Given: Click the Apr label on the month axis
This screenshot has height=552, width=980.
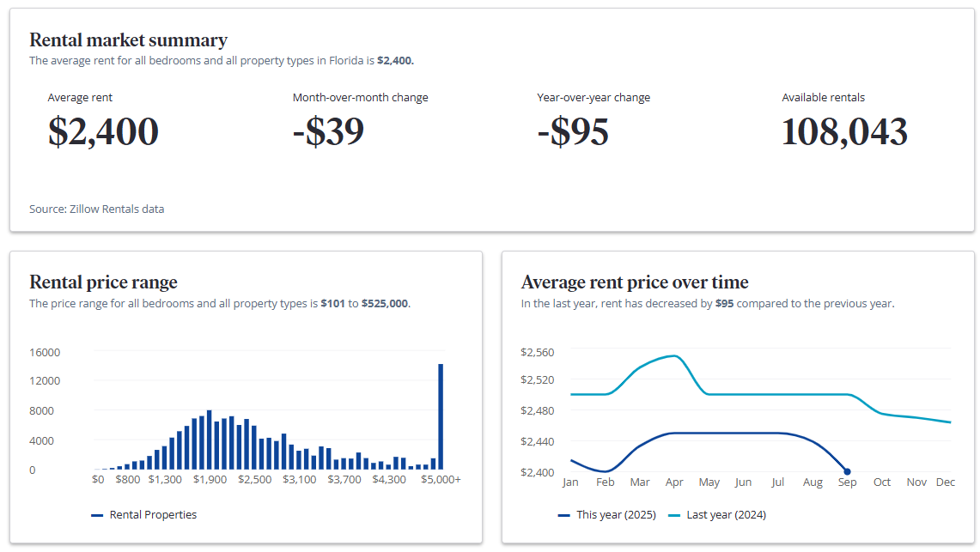Looking at the screenshot, I should [674, 482].
